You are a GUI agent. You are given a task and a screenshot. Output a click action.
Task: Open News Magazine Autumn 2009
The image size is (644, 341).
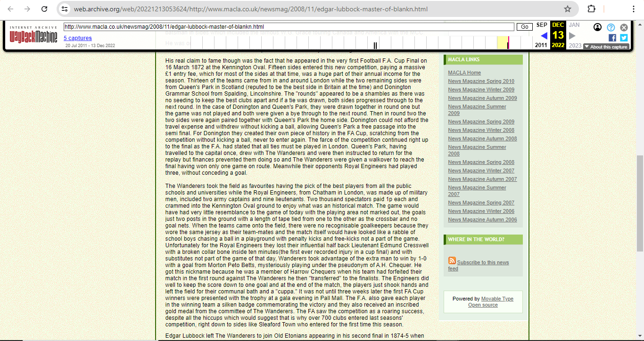point(482,98)
